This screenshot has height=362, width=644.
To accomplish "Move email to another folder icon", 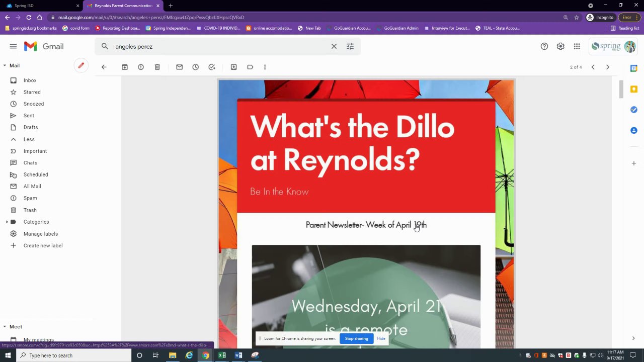I will pyautogui.click(x=234, y=67).
